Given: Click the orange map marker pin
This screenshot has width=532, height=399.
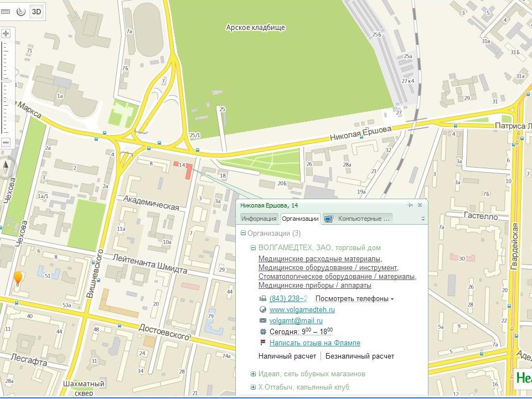Looking at the screenshot, I should tap(18, 278).
